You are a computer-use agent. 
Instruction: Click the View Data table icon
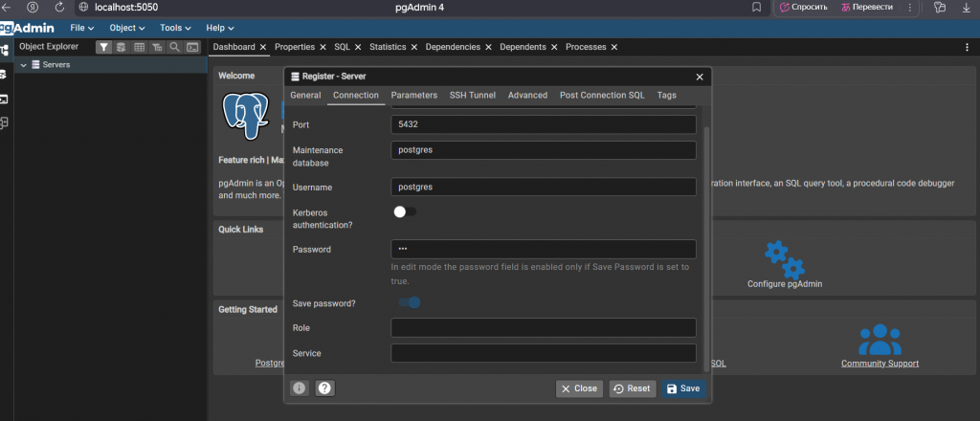140,47
